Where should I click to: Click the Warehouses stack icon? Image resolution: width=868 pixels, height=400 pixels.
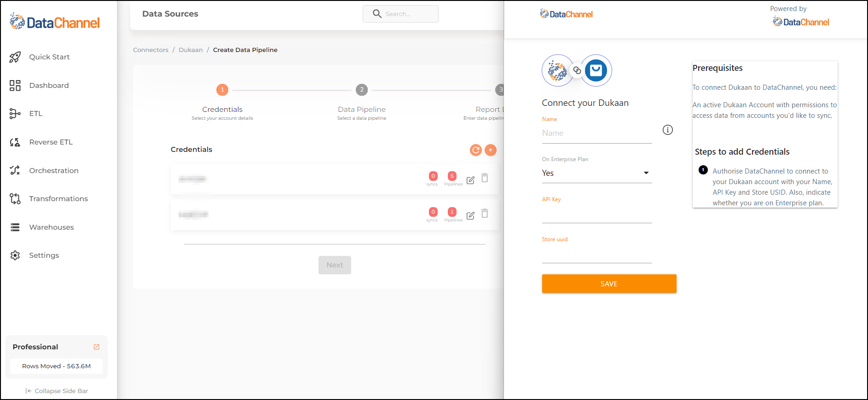15,227
